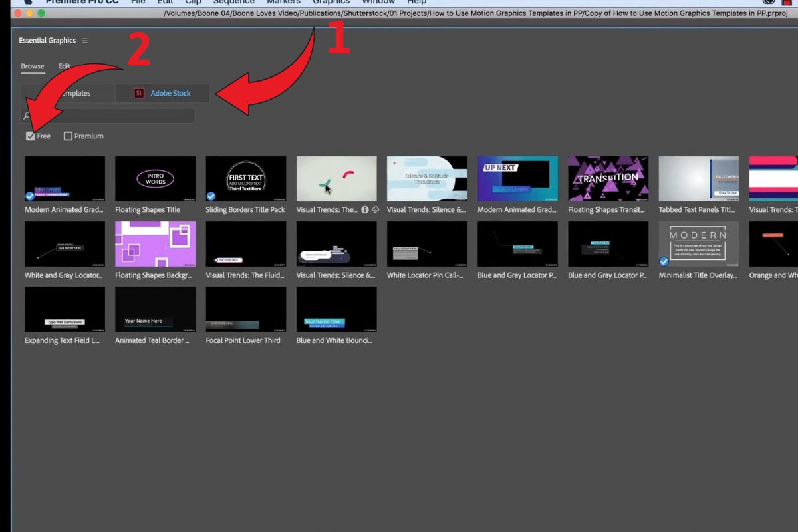798x532 pixels.
Task: Open the Premiere Pro CC application menu
Action: (82, 2)
